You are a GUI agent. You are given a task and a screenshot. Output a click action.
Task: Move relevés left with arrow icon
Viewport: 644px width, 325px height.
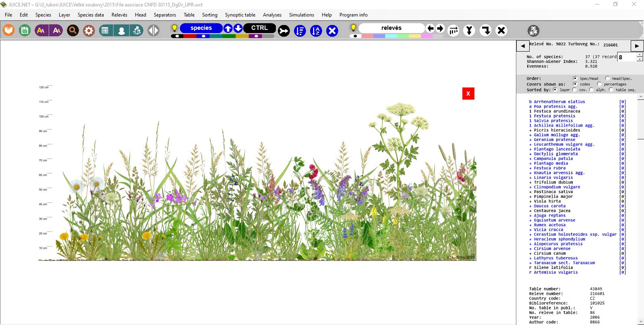click(431, 28)
